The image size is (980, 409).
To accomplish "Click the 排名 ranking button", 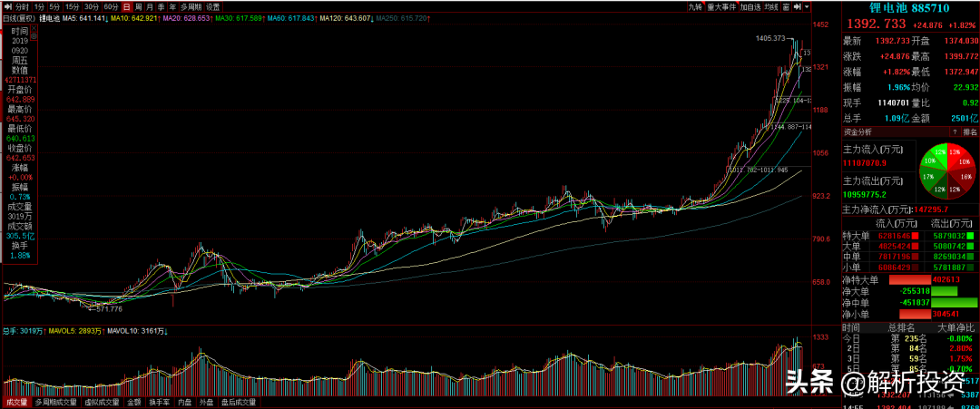I will click(968, 132).
